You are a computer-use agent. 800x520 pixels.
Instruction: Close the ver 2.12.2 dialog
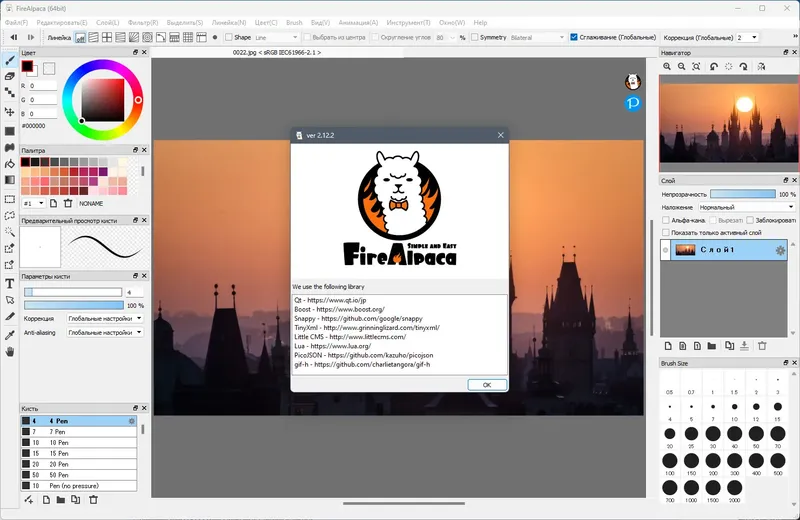tap(501, 135)
